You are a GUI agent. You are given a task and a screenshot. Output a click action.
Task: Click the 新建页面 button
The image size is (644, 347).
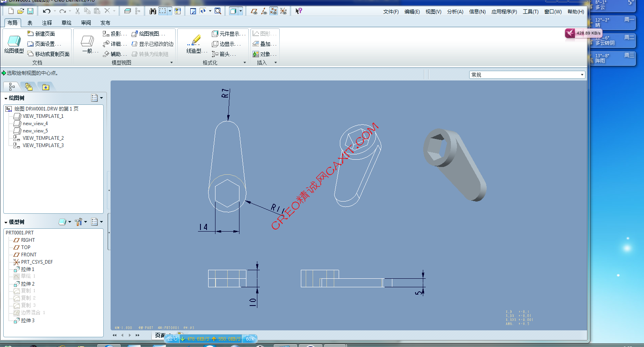tap(41, 34)
